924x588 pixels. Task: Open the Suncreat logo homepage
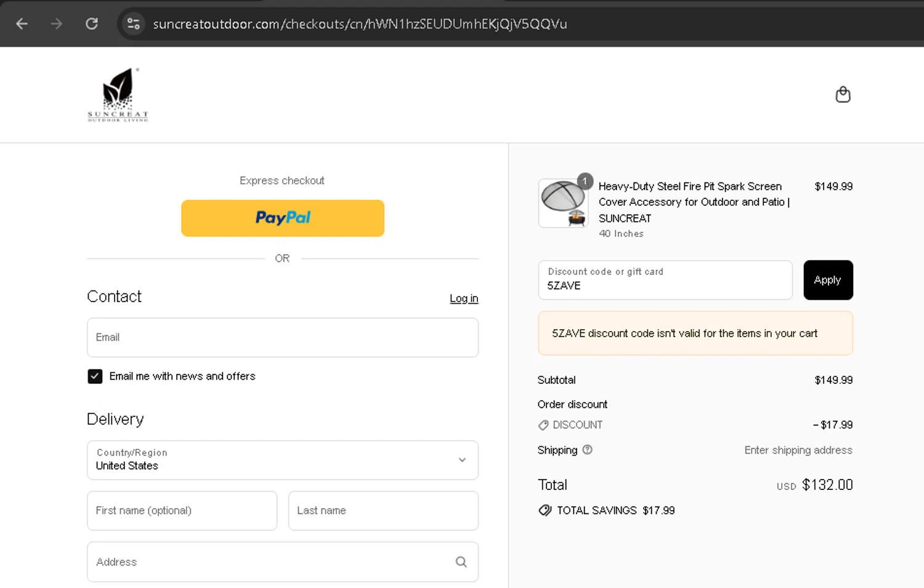tap(118, 95)
